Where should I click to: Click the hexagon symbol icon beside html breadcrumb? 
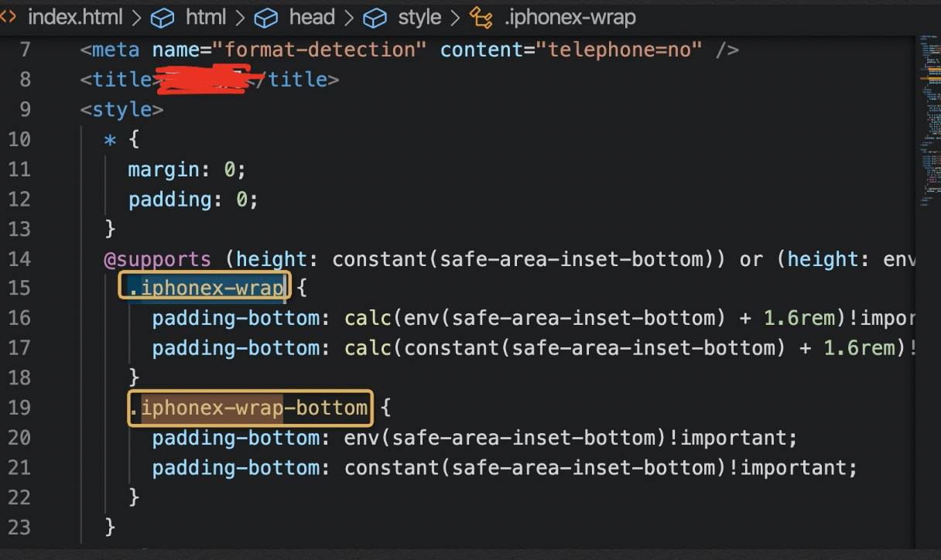coord(164,16)
